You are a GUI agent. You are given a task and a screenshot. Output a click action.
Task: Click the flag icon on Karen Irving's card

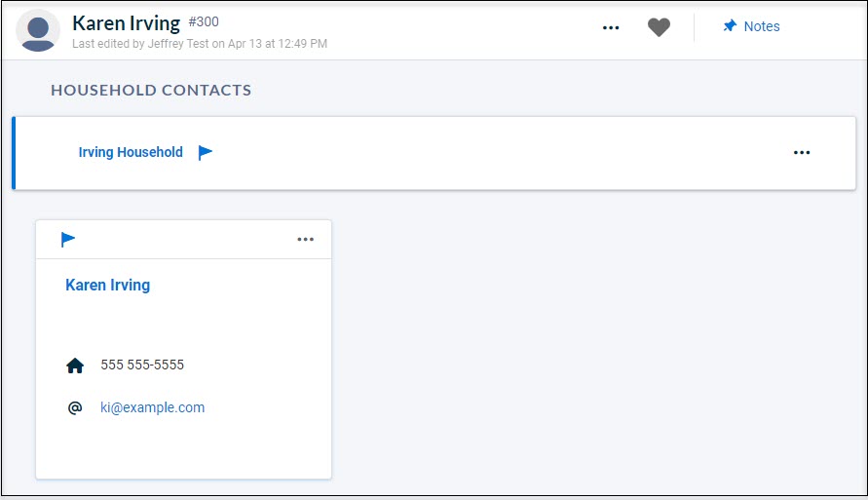(67, 239)
